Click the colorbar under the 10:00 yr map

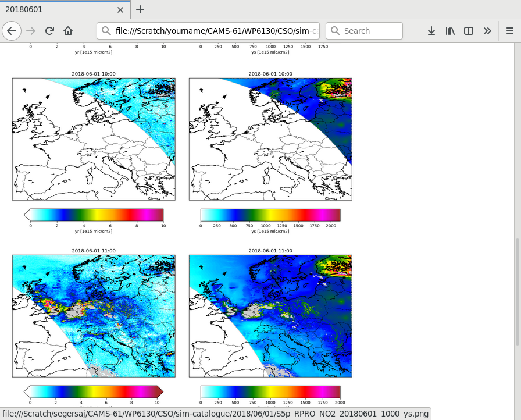[x=94, y=215]
